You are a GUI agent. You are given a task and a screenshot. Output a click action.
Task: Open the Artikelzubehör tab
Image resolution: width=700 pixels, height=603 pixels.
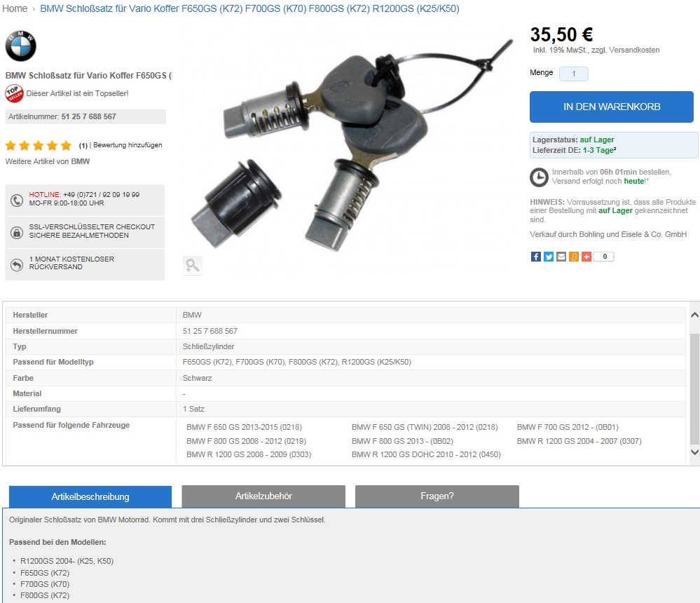click(263, 496)
